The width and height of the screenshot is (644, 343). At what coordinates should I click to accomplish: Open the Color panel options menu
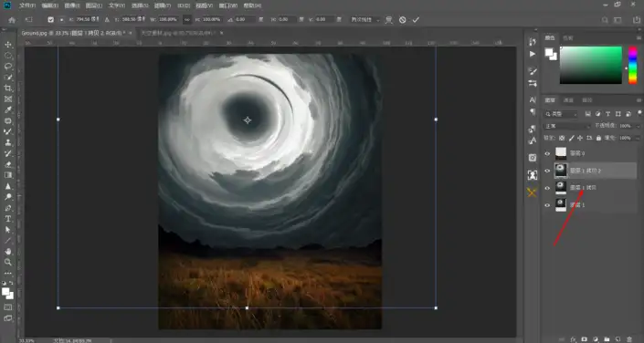click(x=639, y=37)
